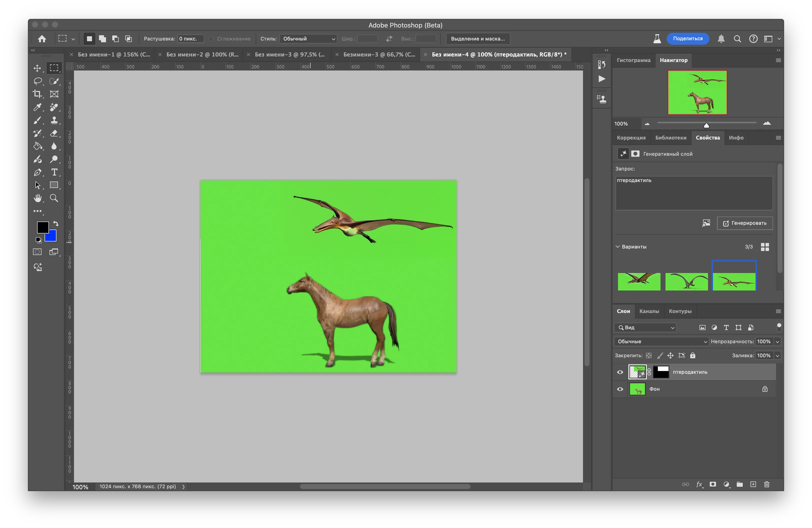
Task: Open the help question mark icon
Action: tap(753, 39)
